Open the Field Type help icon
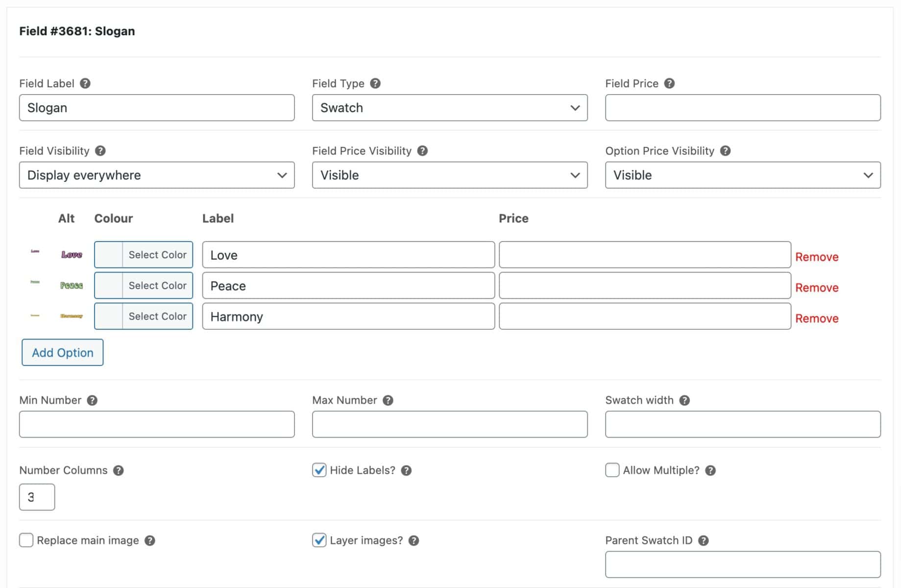Viewport: 901px width, 588px height. pyautogui.click(x=375, y=83)
